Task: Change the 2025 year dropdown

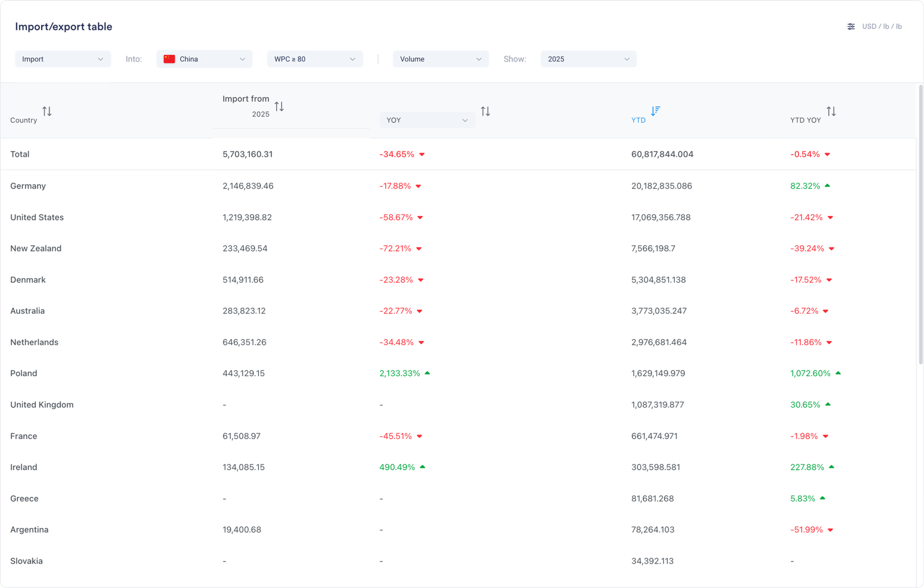Action: (588, 59)
